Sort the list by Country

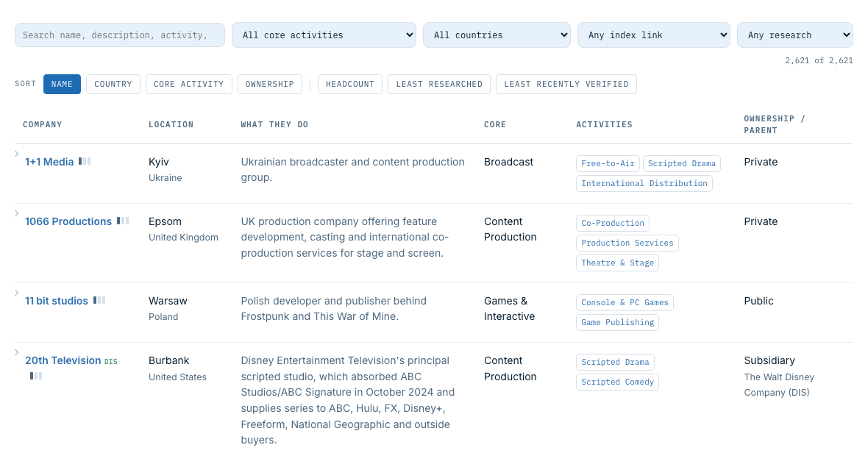click(x=113, y=84)
